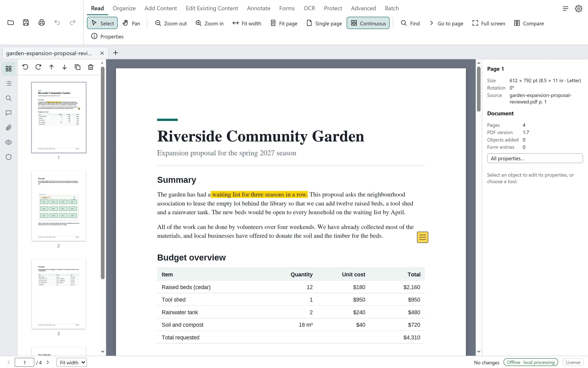Open the search sidebar panel
This screenshot has width=588, height=368.
coord(9,98)
